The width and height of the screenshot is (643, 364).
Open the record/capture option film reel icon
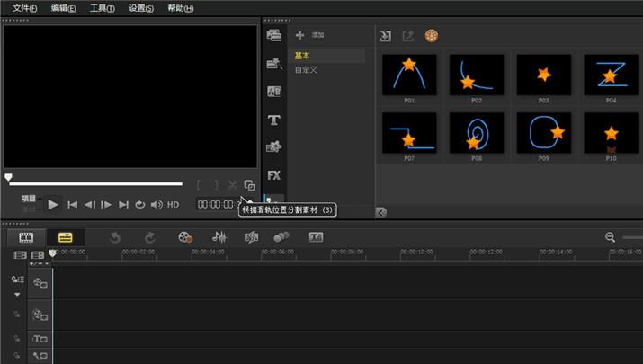coord(185,237)
